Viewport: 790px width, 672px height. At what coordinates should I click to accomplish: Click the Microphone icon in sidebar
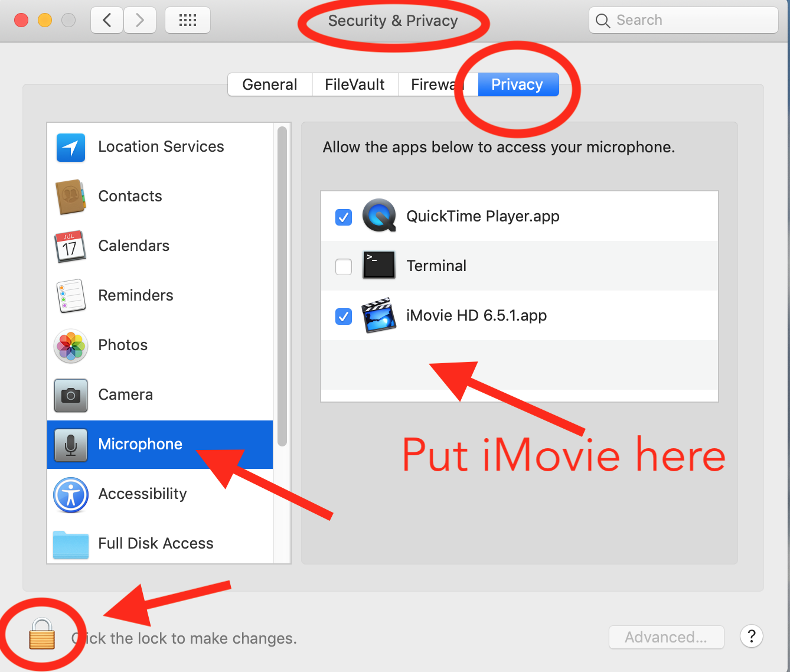71,445
